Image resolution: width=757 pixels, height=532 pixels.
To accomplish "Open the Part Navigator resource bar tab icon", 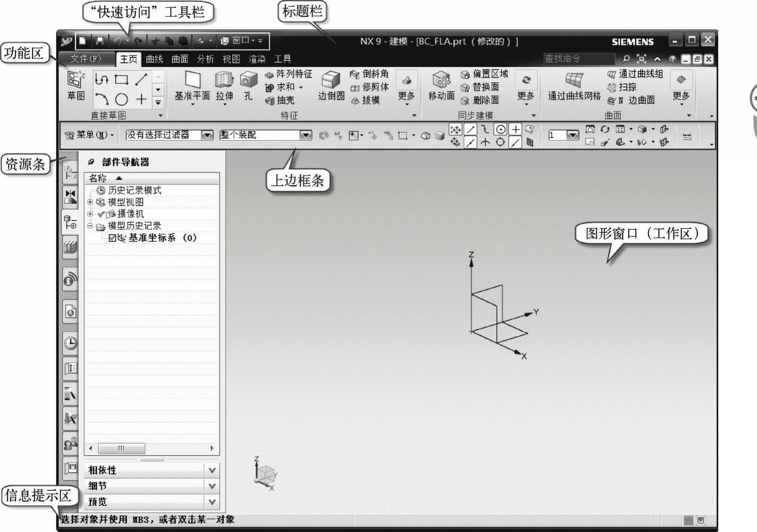I will (70, 222).
